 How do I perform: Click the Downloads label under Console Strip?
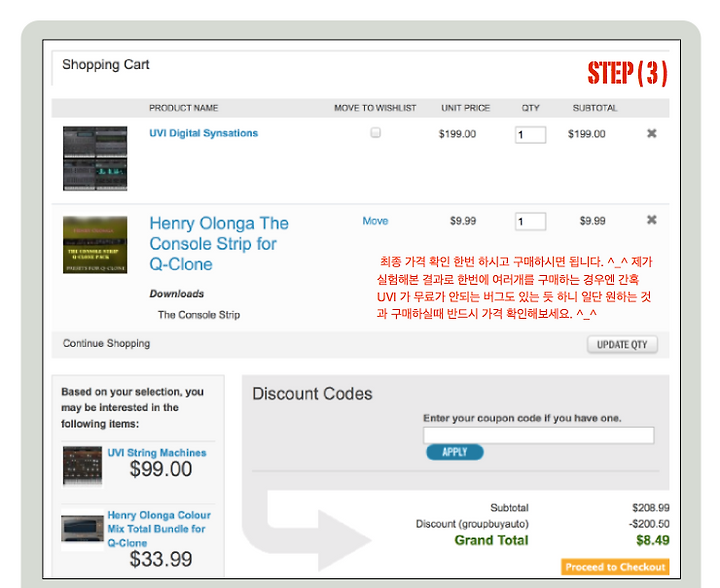[177, 294]
